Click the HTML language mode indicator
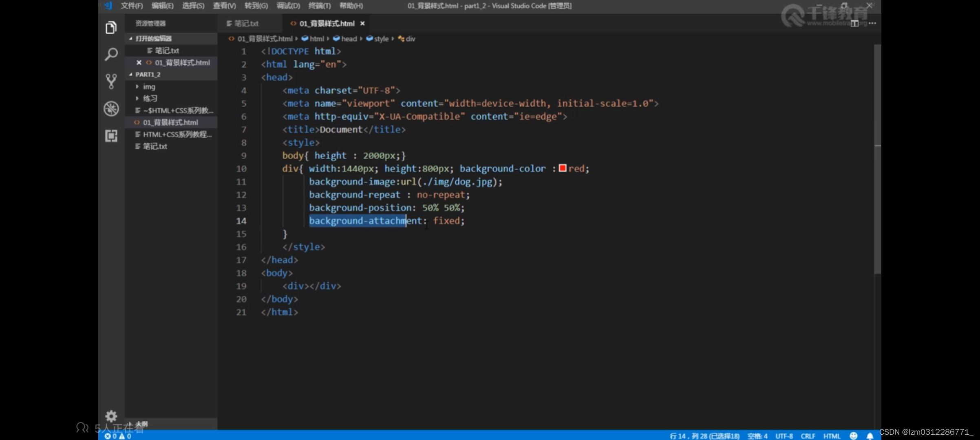The width and height of the screenshot is (980, 440). 832,436
